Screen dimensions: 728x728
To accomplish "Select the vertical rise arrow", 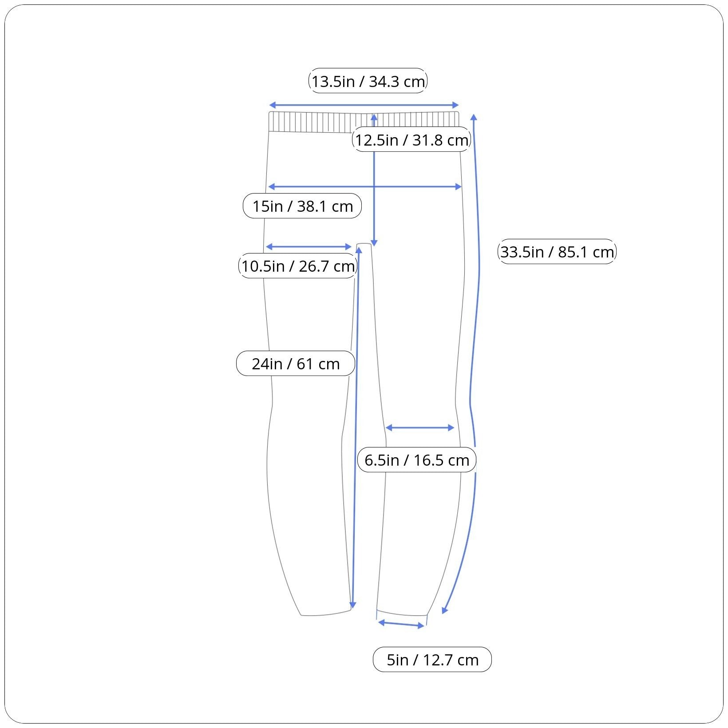I will tap(374, 180).
